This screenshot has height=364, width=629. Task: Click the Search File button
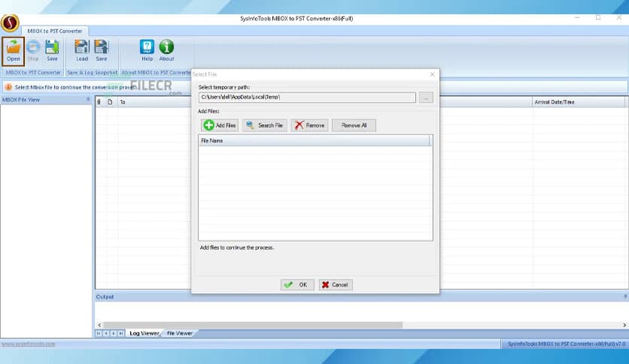tap(265, 126)
